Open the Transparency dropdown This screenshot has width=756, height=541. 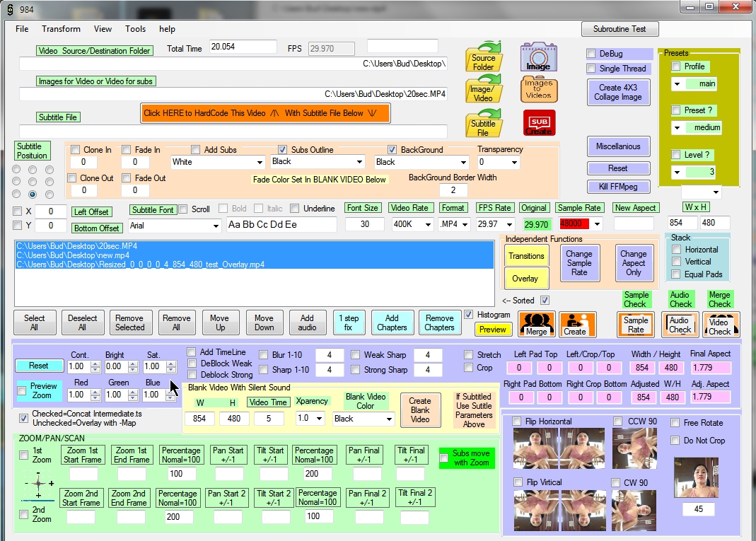(514, 162)
